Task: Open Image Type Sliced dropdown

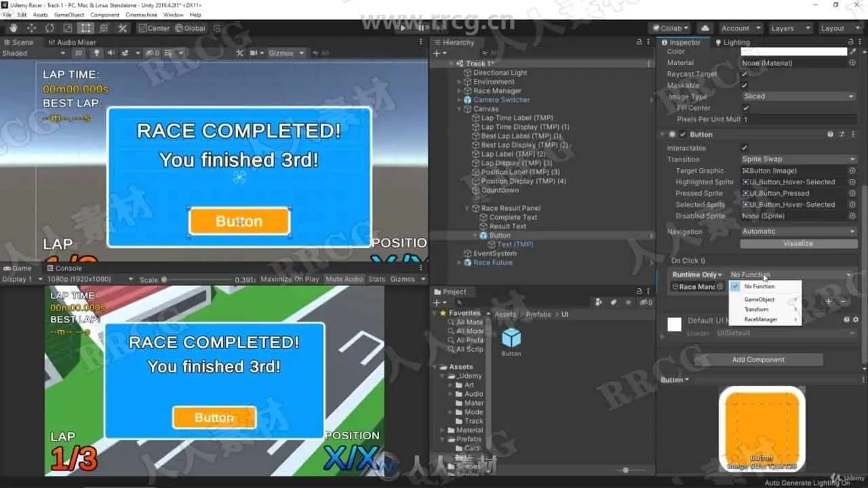Action: click(x=800, y=96)
